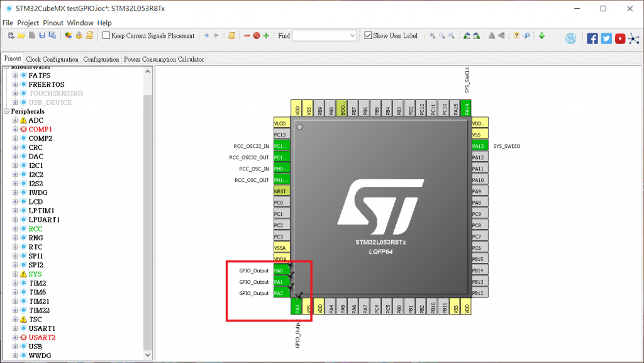Viewport: 644px width, 363px height.
Task: Click the first gray flip chip icon
Action: (492, 36)
